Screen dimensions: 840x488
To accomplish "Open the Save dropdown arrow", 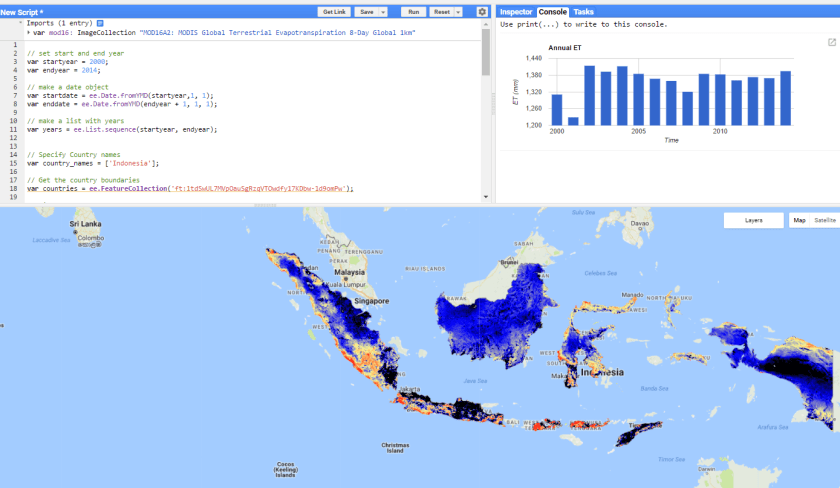I will click(383, 12).
